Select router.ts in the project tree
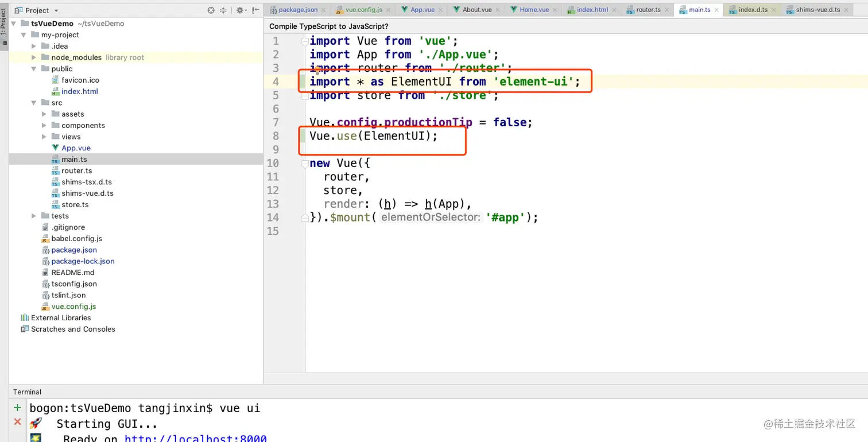This screenshot has height=442, width=868. click(x=77, y=170)
